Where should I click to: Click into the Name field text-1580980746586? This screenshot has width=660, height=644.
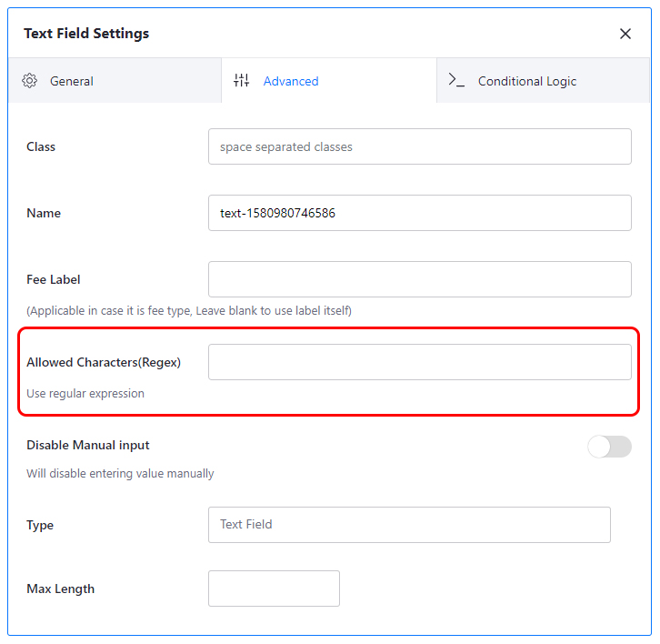[420, 213]
